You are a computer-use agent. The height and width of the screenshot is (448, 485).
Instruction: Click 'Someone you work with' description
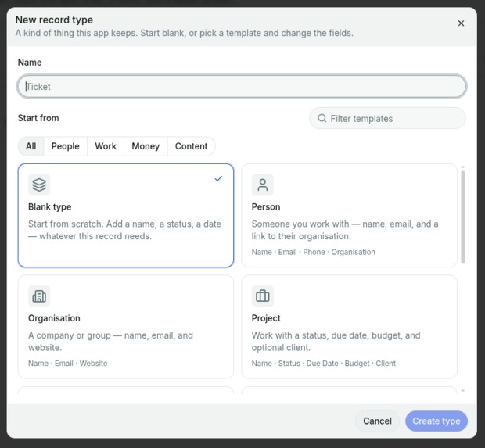(345, 230)
